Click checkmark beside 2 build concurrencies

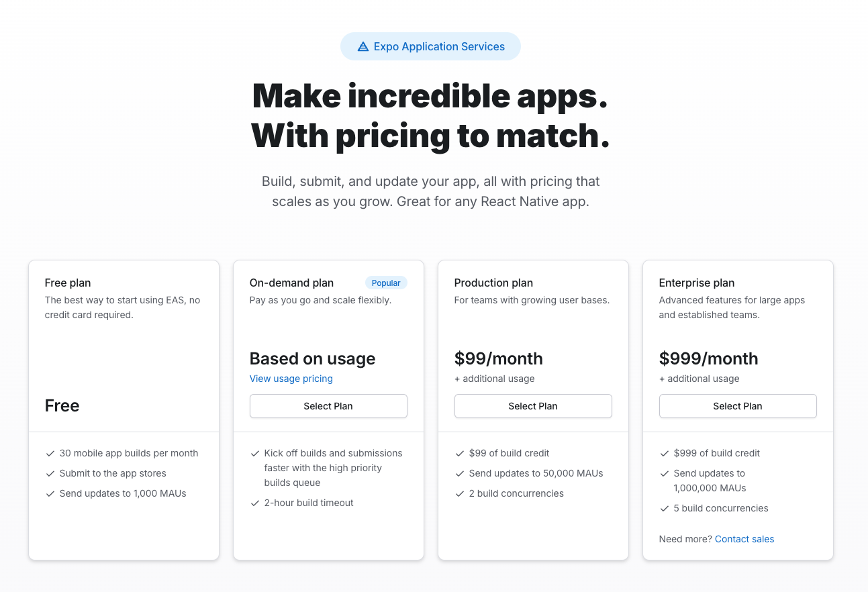coord(460,493)
